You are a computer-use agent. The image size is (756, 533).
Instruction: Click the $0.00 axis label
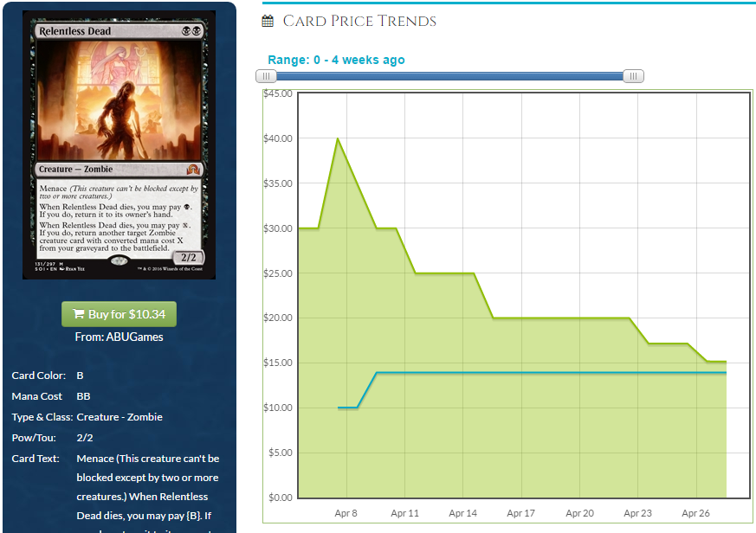pyautogui.click(x=281, y=498)
